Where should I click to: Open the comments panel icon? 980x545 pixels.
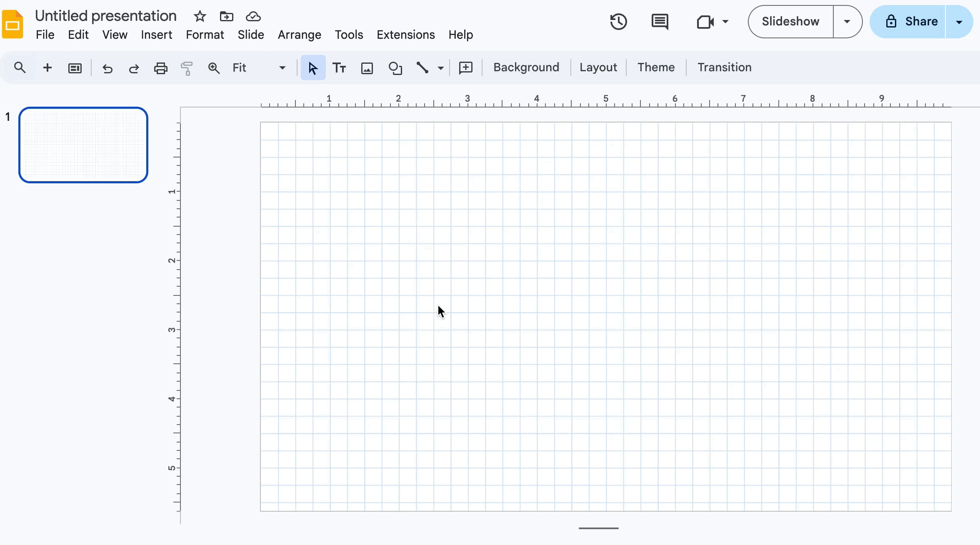[660, 22]
